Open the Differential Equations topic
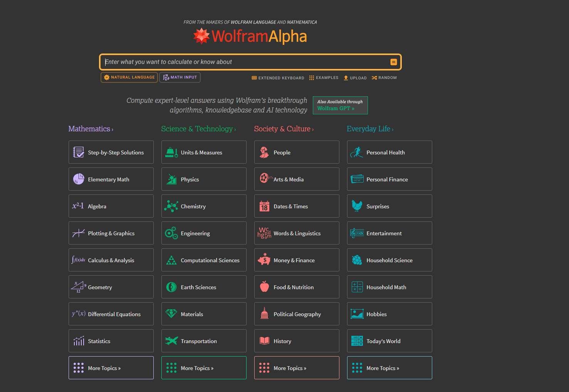 point(111,314)
